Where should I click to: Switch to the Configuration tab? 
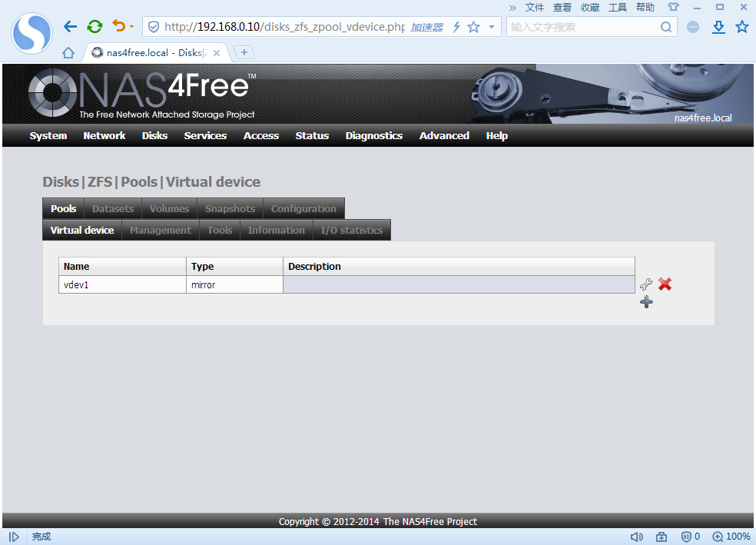tap(303, 208)
